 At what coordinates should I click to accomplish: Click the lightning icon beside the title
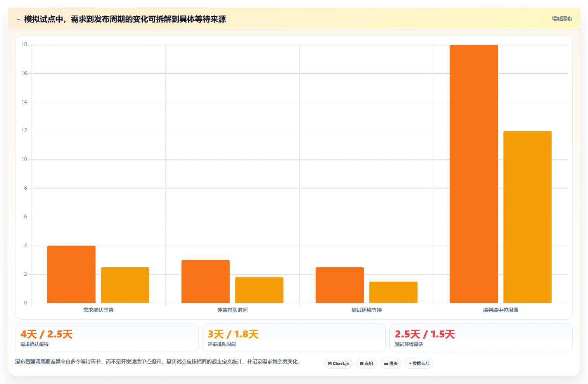[x=18, y=19]
